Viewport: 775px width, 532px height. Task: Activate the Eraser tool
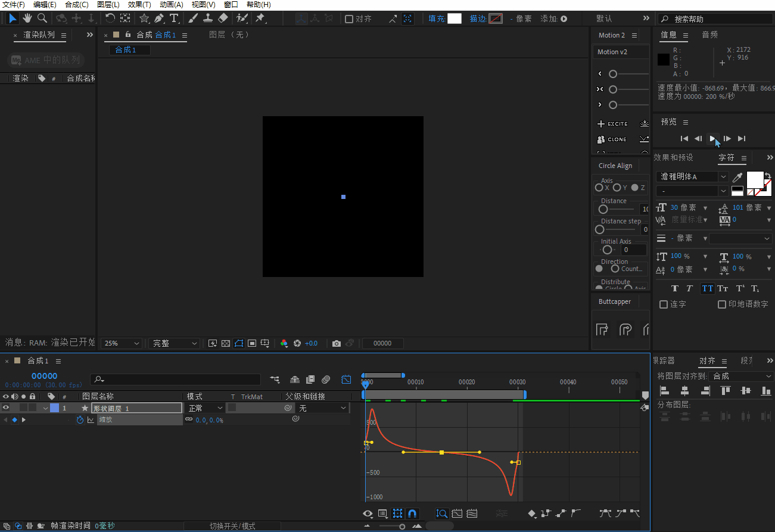point(223,18)
